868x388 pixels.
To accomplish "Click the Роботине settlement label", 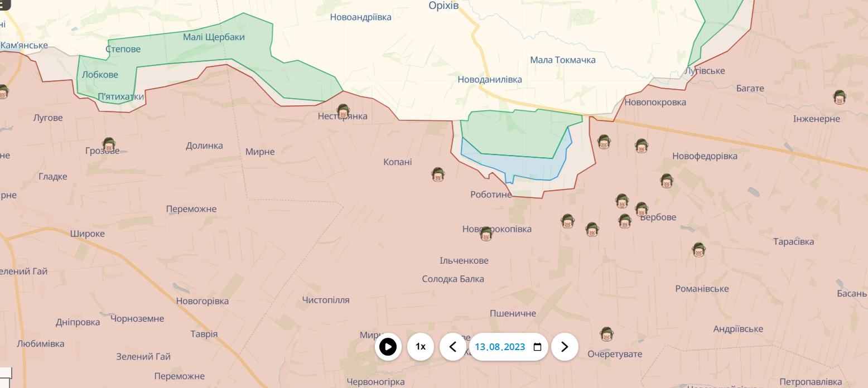I will pyautogui.click(x=491, y=195).
